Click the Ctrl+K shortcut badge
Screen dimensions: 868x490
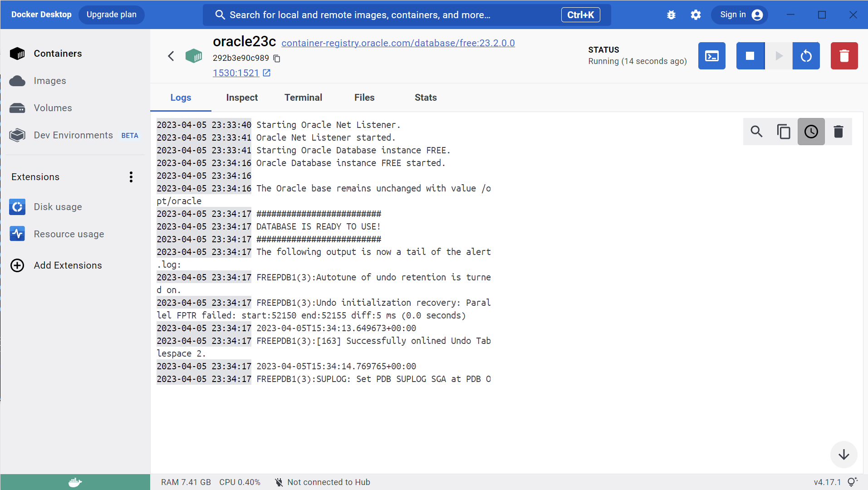point(580,15)
